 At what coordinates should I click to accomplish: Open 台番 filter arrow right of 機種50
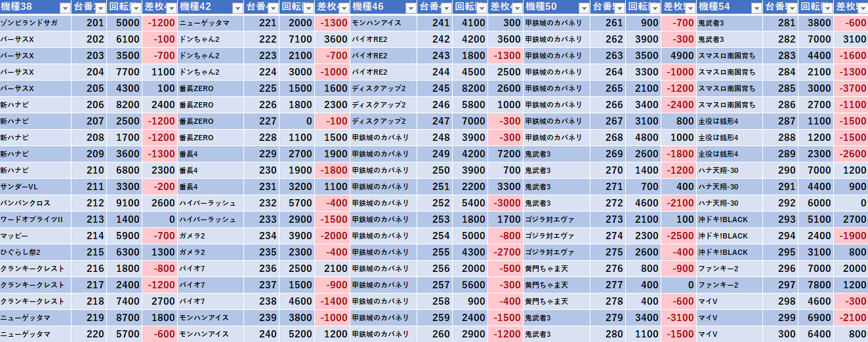[x=619, y=8]
